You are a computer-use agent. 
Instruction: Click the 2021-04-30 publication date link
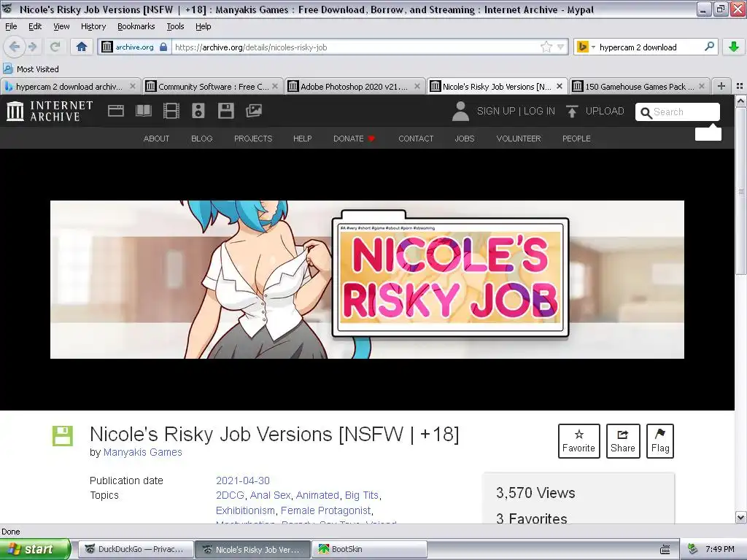243,481
